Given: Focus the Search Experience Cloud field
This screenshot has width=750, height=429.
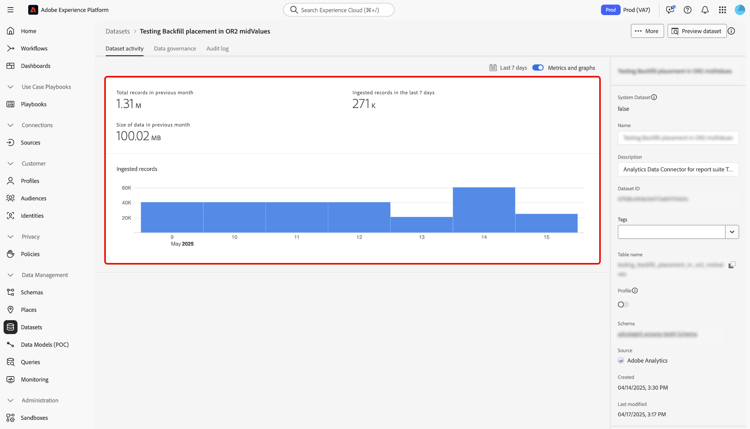Looking at the screenshot, I should click(x=339, y=10).
